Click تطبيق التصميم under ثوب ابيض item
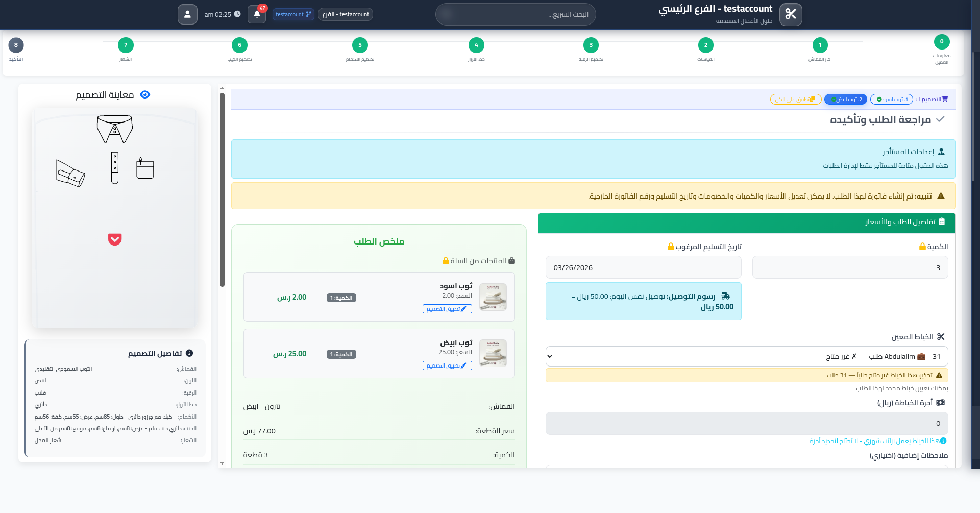980x513 pixels. click(x=447, y=365)
